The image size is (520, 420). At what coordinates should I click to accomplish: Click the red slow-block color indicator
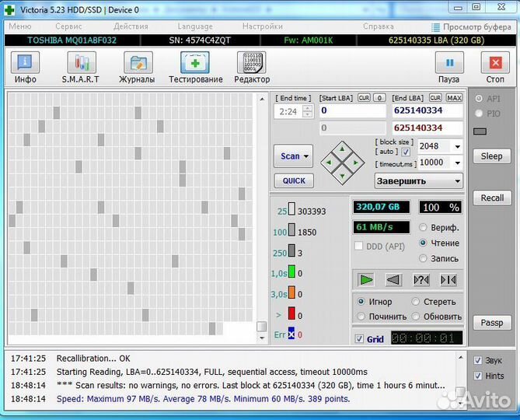pos(291,313)
